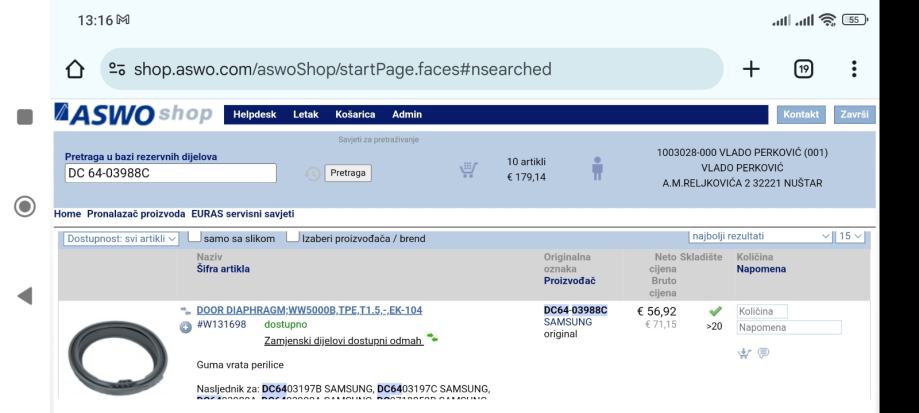Click the SAMSUNG manufacturer text

[x=568, y=322]
